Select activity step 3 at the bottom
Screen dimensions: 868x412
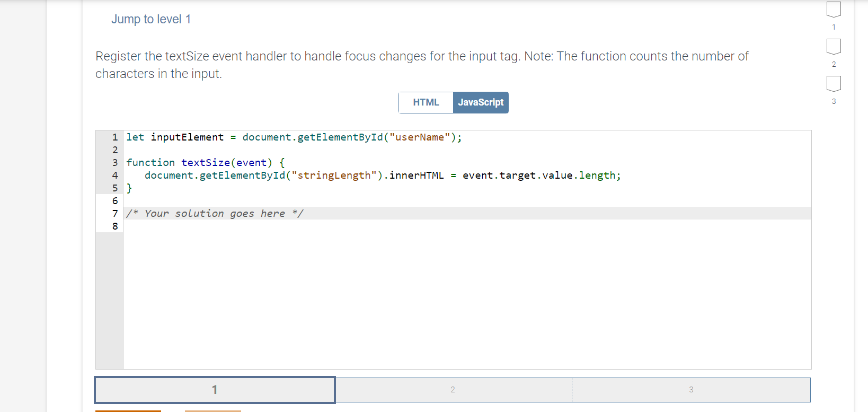pos(691,390)
